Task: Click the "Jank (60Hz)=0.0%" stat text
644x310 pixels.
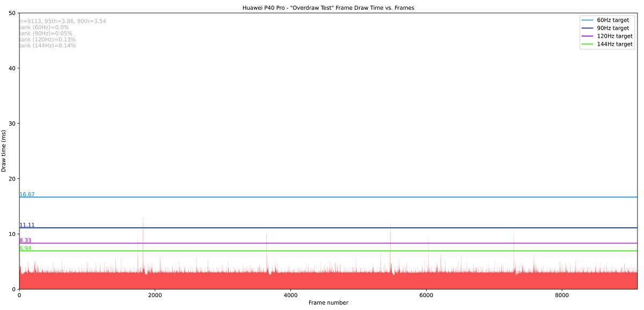Action: pyautogui.click(x=44, y=27)
